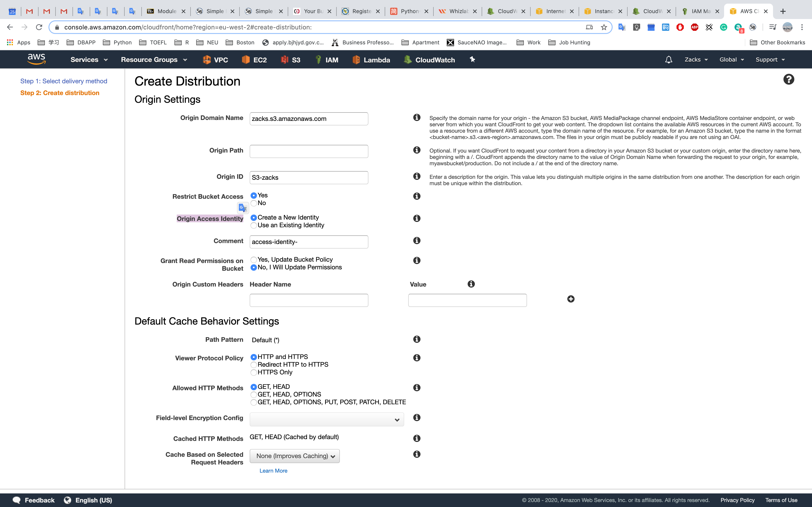Click the help question mark icon
The image size is (812, 507).
(x=788, y=79)
